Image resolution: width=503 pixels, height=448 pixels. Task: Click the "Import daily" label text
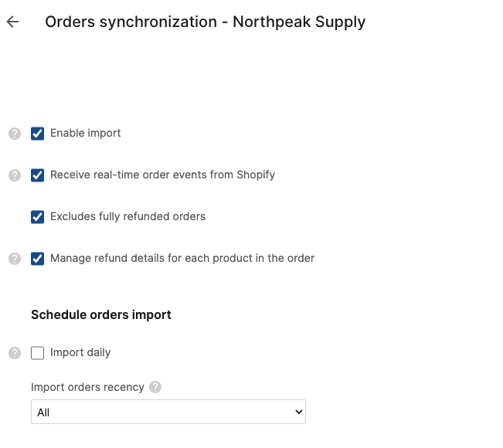[80, 353]
